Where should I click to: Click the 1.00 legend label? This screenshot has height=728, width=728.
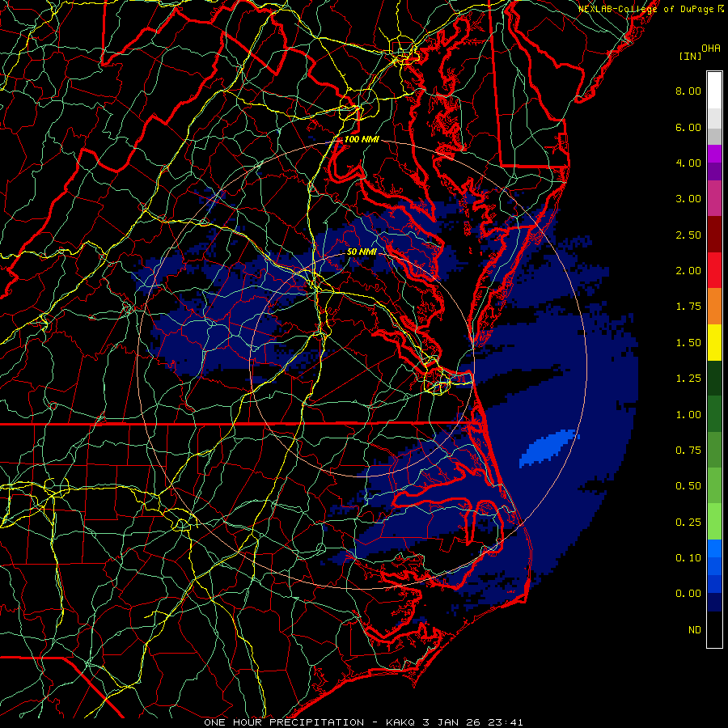(688, 415)
